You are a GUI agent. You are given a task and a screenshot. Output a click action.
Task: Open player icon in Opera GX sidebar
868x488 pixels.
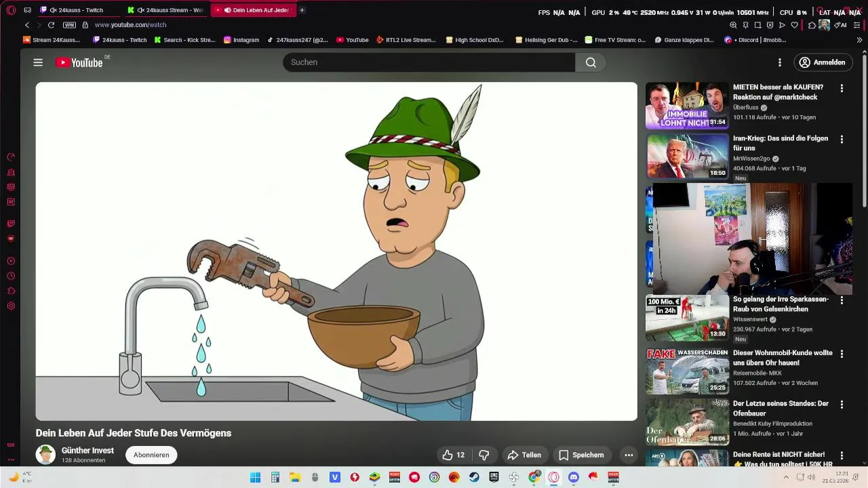point(11,261)
